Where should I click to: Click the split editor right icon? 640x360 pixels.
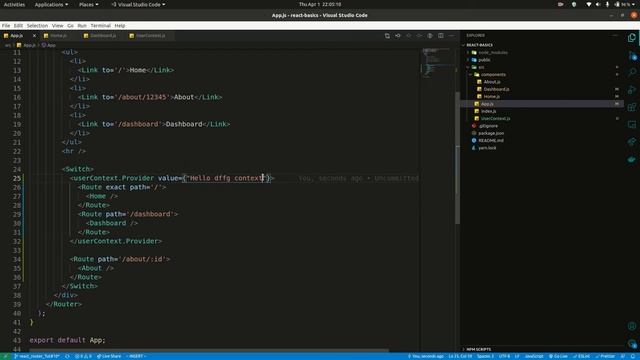click(441, 36)
